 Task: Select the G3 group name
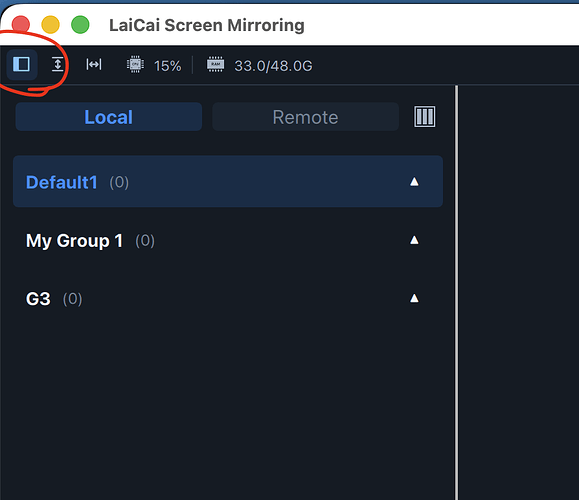point(38,299)
